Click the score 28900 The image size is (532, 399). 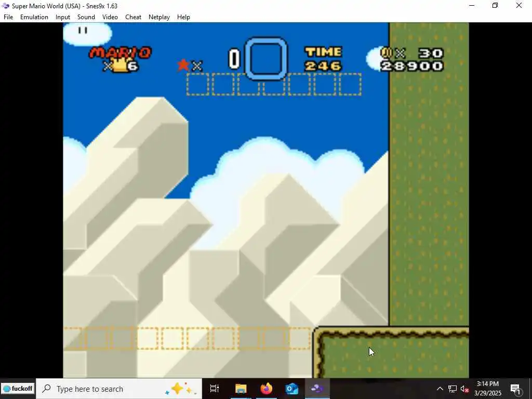(412, 65)
